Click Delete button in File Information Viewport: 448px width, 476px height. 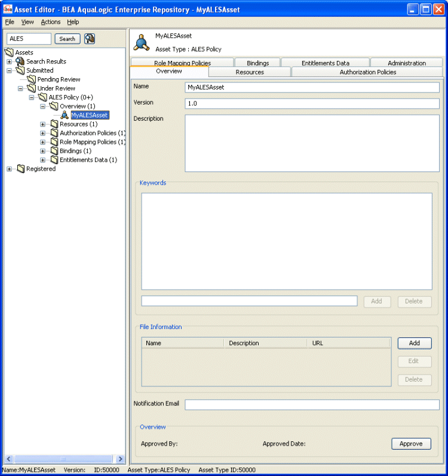pyautogui.click(x=415, y=379)
